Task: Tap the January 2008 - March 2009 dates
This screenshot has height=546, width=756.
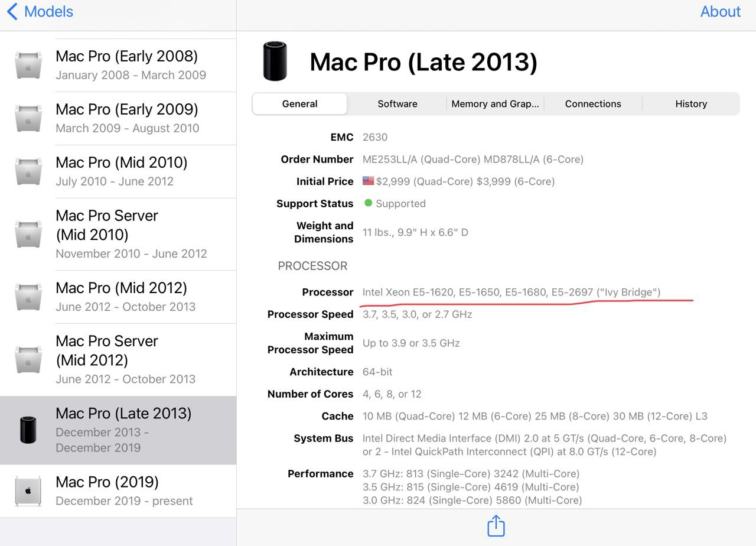Action: click(x=131, y=75)
